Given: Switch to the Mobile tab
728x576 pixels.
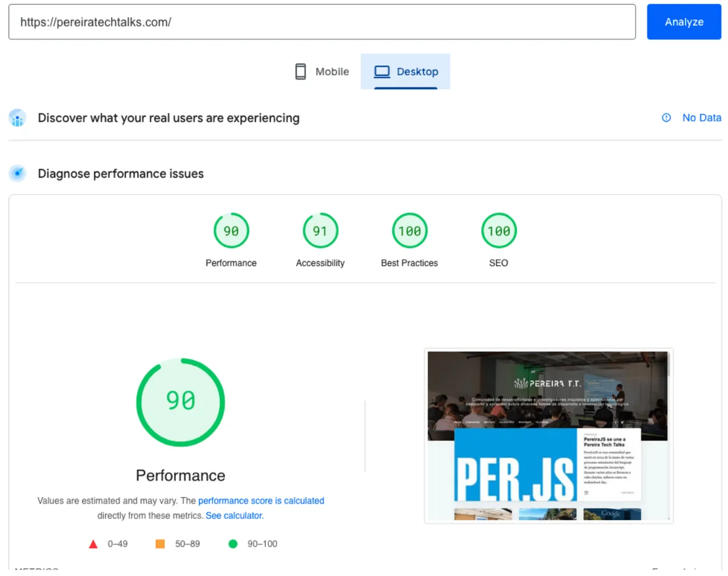Looking at the screenshot, I should 322,71.
